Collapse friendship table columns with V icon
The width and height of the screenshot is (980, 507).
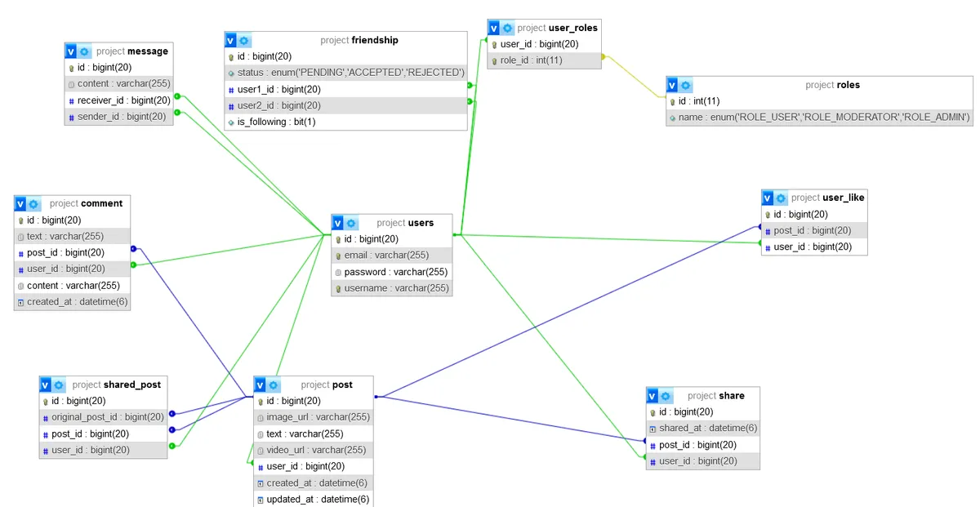click(232, 40)
